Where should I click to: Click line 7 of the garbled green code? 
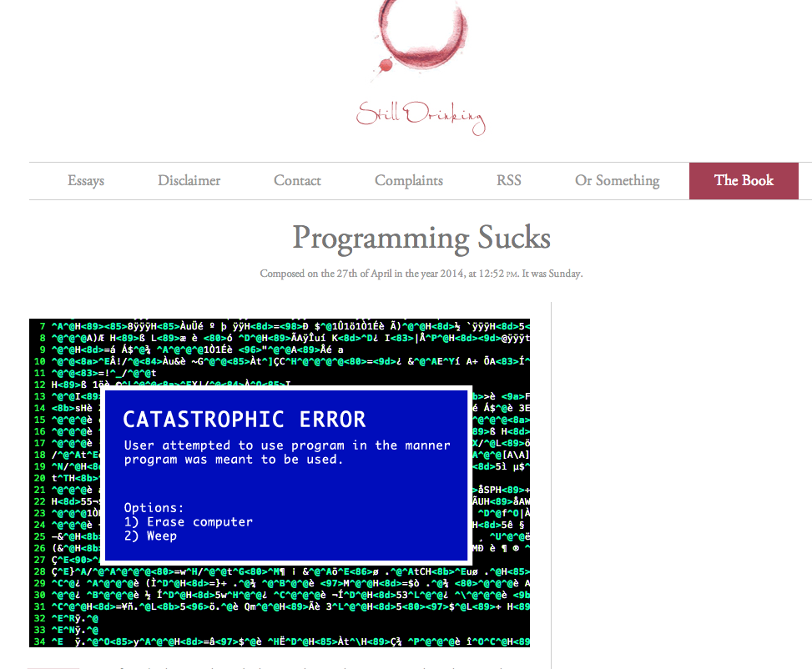tap(284, 324)
